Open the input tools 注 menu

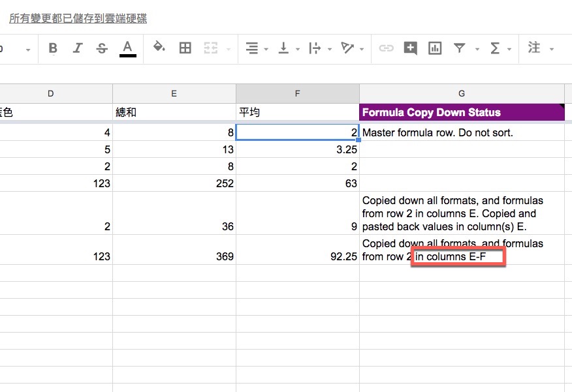540,48
